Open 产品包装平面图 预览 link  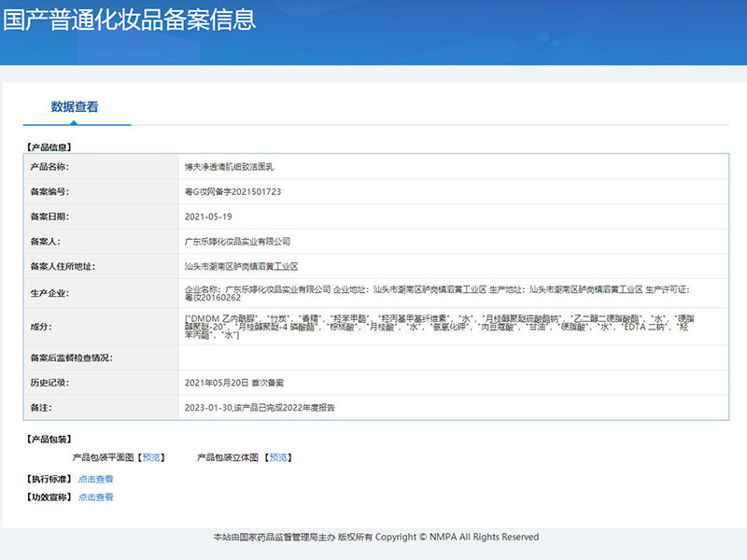click(151, 457)
